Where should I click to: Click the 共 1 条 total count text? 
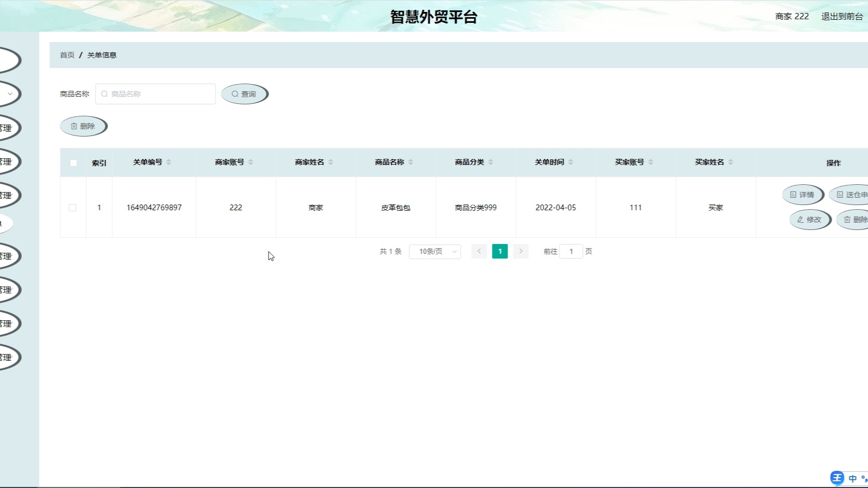(391, 251)
